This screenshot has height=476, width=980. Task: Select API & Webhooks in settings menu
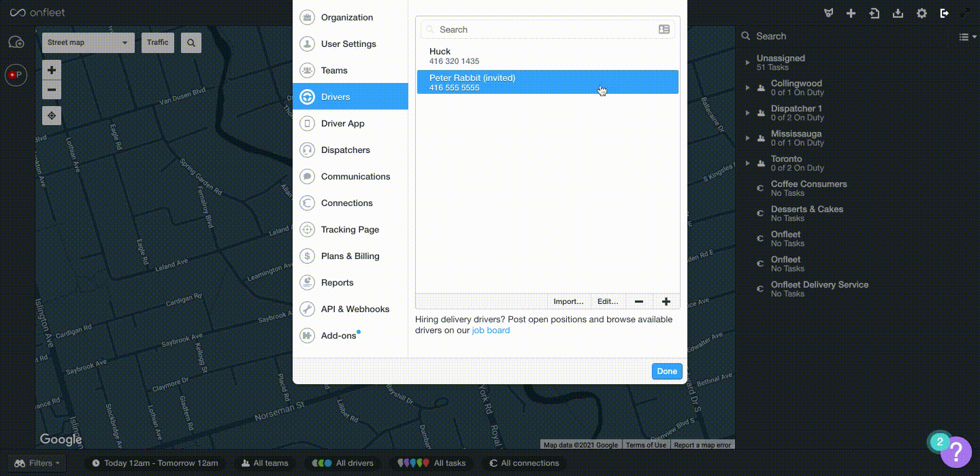coord(355,309)
